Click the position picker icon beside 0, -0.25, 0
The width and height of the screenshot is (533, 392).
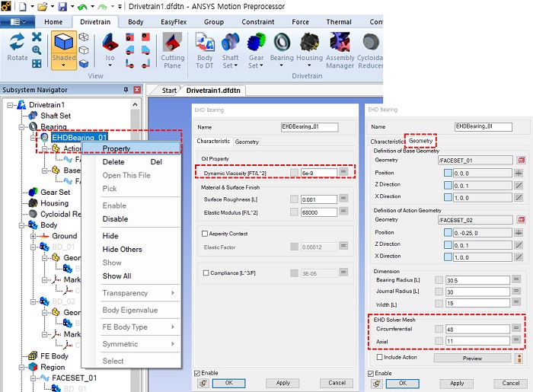(519, 233)
